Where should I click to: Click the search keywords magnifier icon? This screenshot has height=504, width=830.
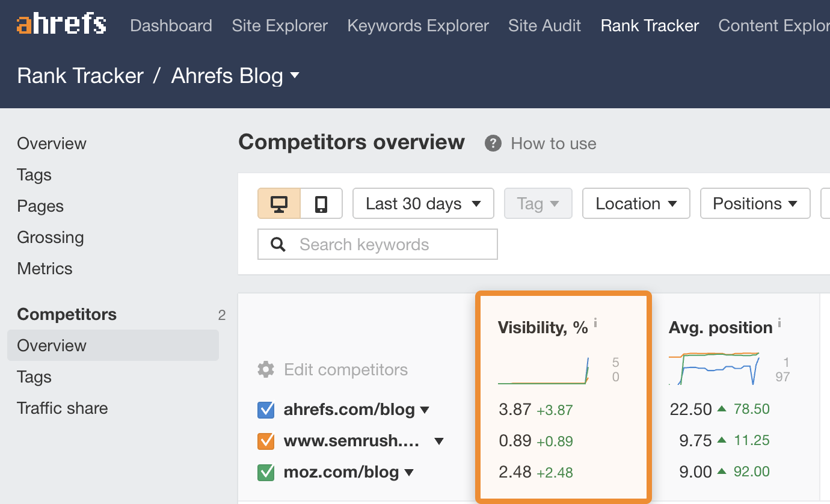pos(277,244)
